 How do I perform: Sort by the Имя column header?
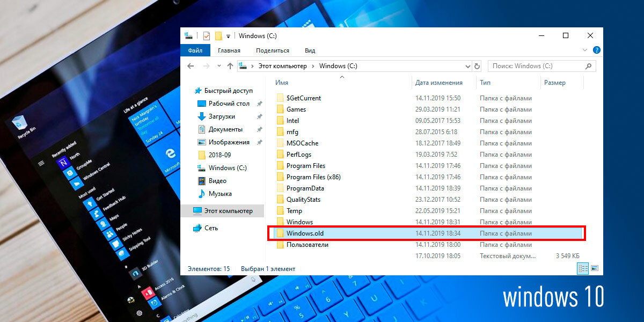282,83
